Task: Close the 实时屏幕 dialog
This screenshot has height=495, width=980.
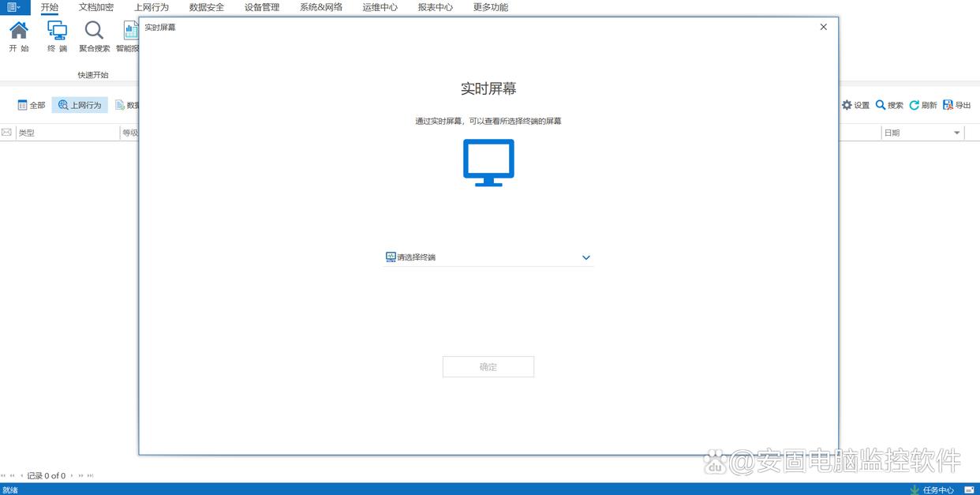Action: click(824, 27)
